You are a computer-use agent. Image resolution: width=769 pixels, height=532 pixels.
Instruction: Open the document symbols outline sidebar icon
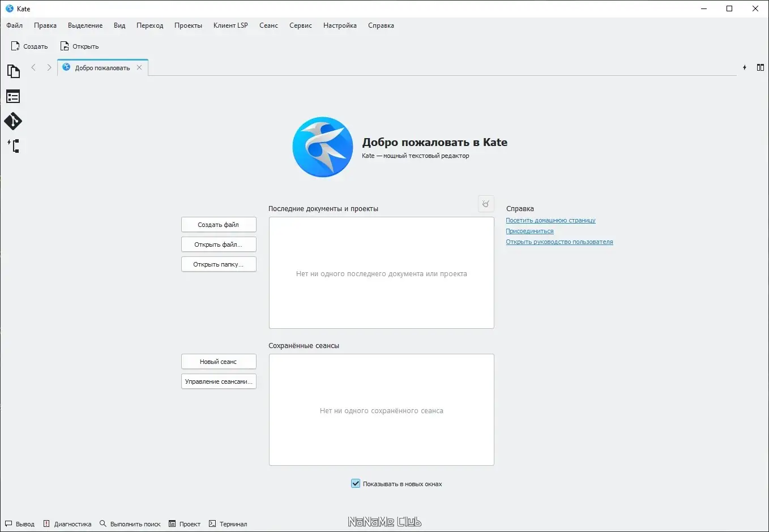tap(13, 96)
